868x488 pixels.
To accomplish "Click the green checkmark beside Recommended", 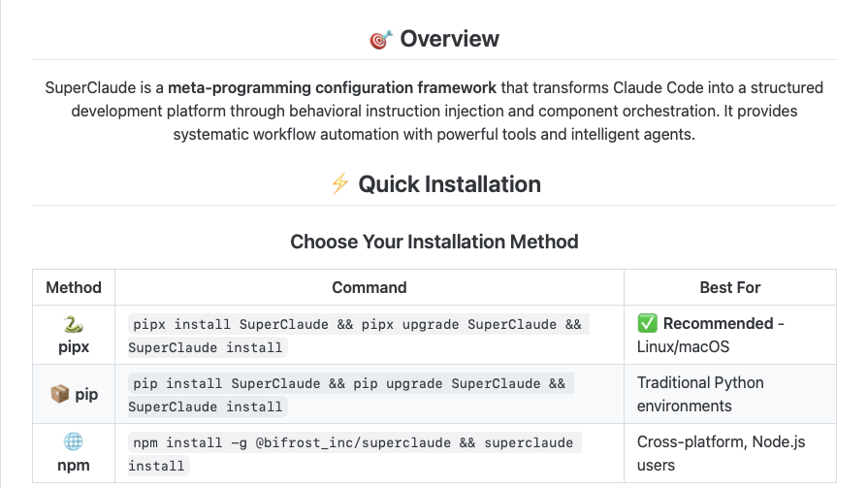I will tap(647, 323).
